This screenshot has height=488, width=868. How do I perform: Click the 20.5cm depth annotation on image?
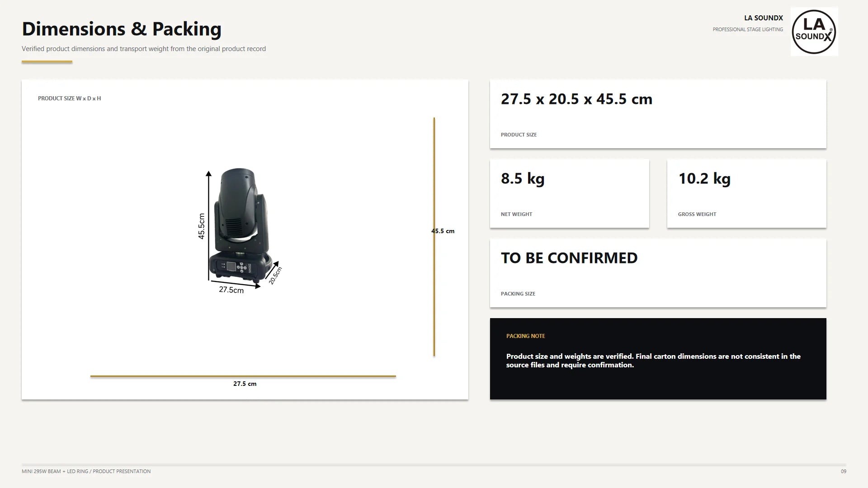pyautogui.click(x=275, y=276)
